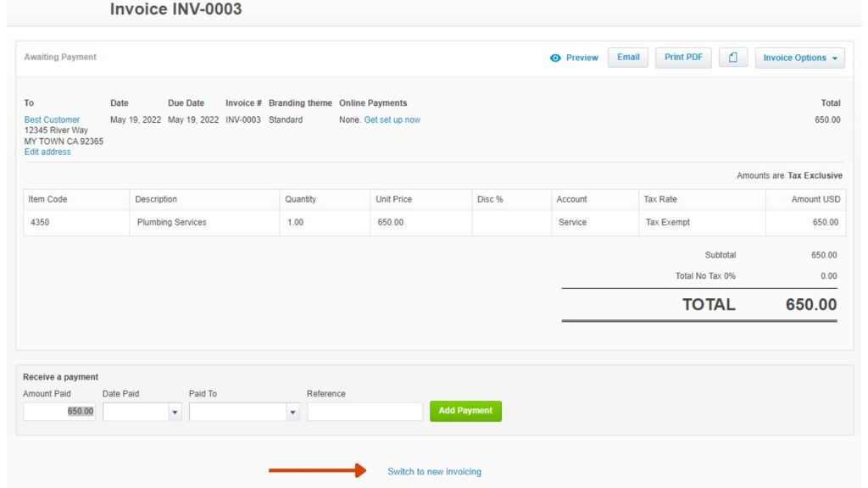Click the green Add Payment button

click(465, 411)
